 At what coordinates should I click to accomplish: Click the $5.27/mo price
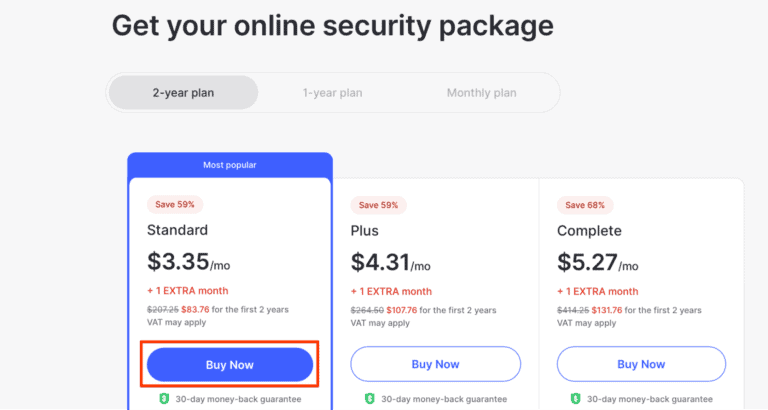pos(597,263)
